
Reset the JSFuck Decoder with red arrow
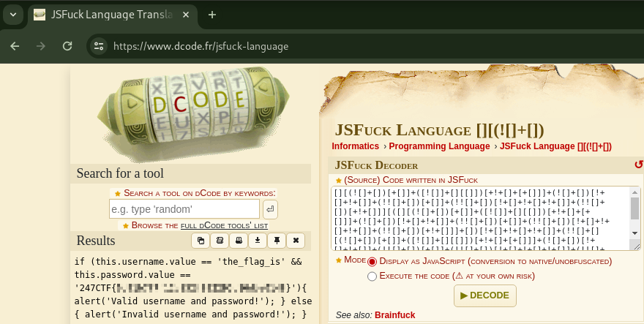(x=639, y=165)
